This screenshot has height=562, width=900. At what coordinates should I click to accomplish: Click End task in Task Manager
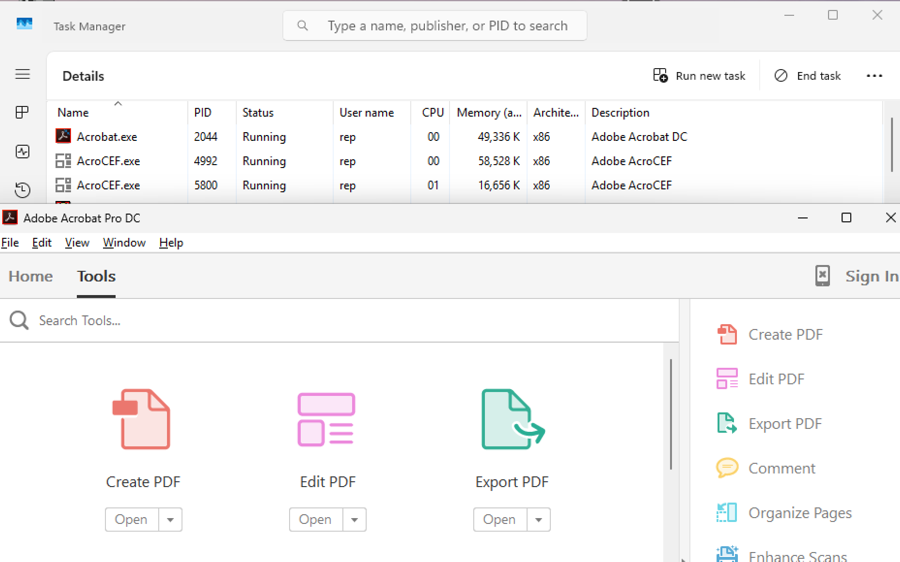tap(807, 76)
